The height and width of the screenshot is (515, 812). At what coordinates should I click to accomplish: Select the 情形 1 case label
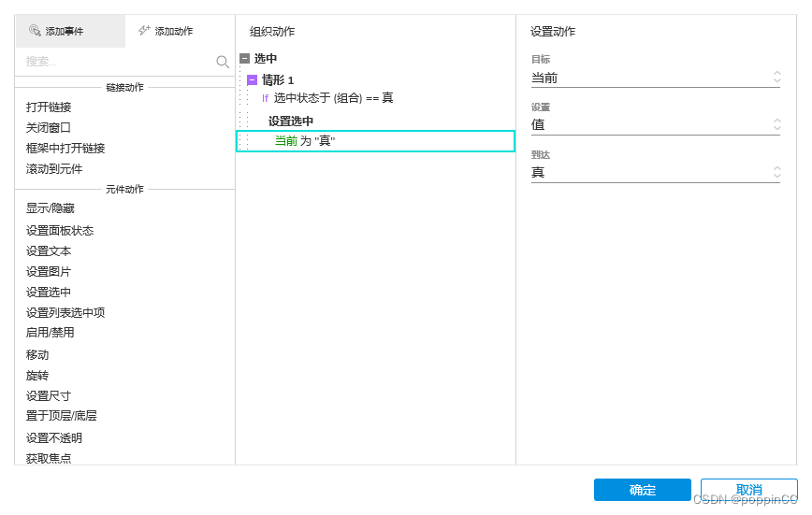coord(278,79)
